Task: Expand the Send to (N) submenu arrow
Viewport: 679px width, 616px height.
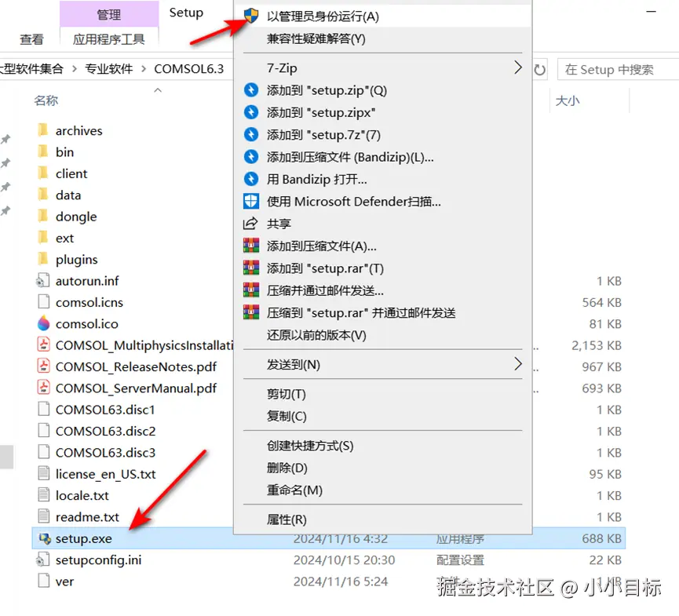Action: [x=518, y=364]
